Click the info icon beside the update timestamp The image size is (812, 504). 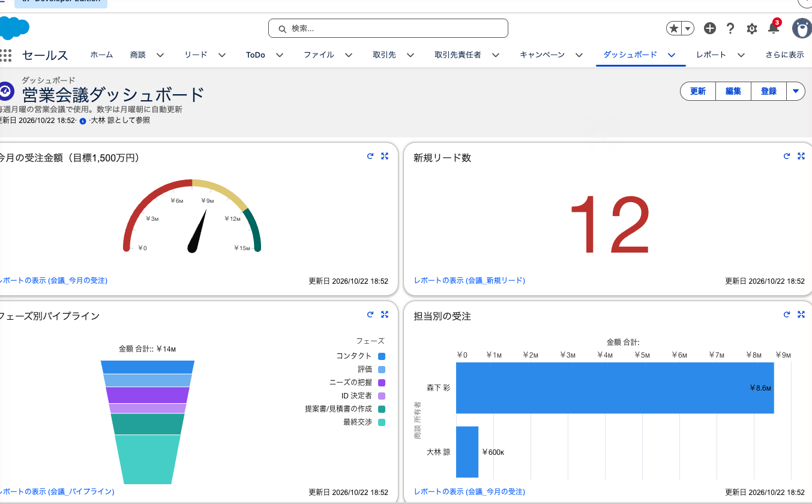pyautogui.click(x=83, y=121)
